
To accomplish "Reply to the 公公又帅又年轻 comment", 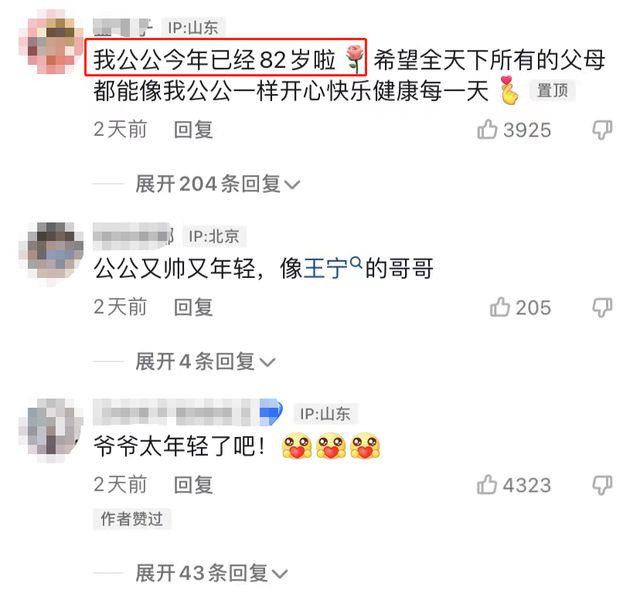I will [193, 307].
